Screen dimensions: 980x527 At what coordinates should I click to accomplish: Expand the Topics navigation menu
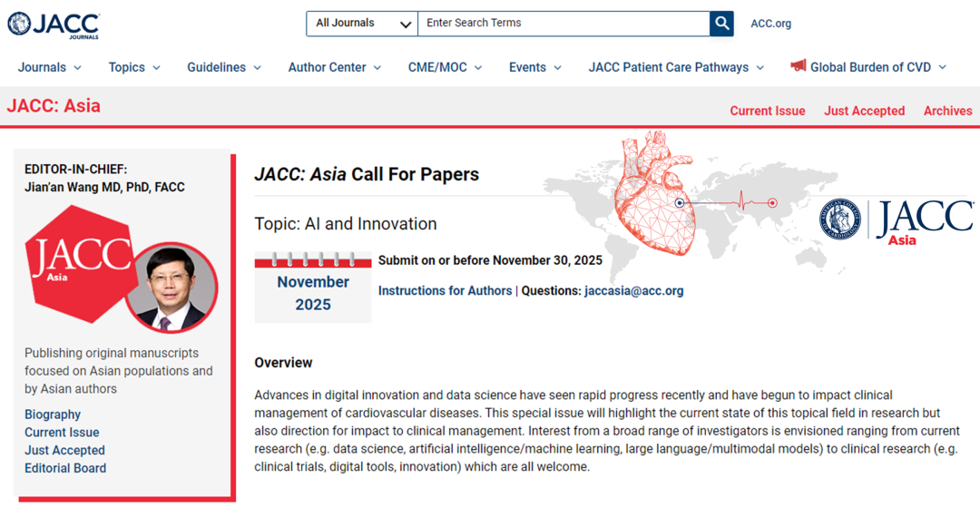[134, 67]
